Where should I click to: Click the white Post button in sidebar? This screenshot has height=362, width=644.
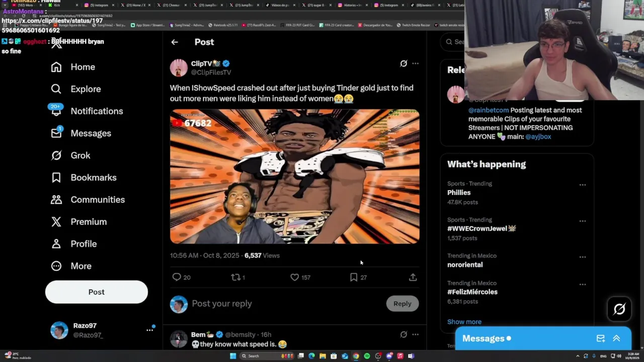coord(97,292)
